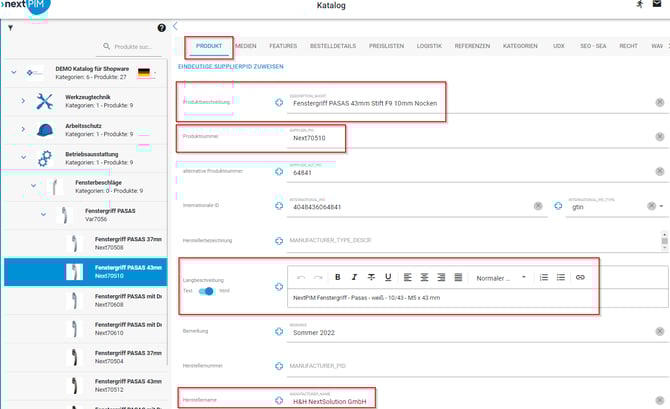Image resolution: width=670 pixels, height=409 pixels.
Task: Select product Next70504 in tree
Action: coord(85,357)
